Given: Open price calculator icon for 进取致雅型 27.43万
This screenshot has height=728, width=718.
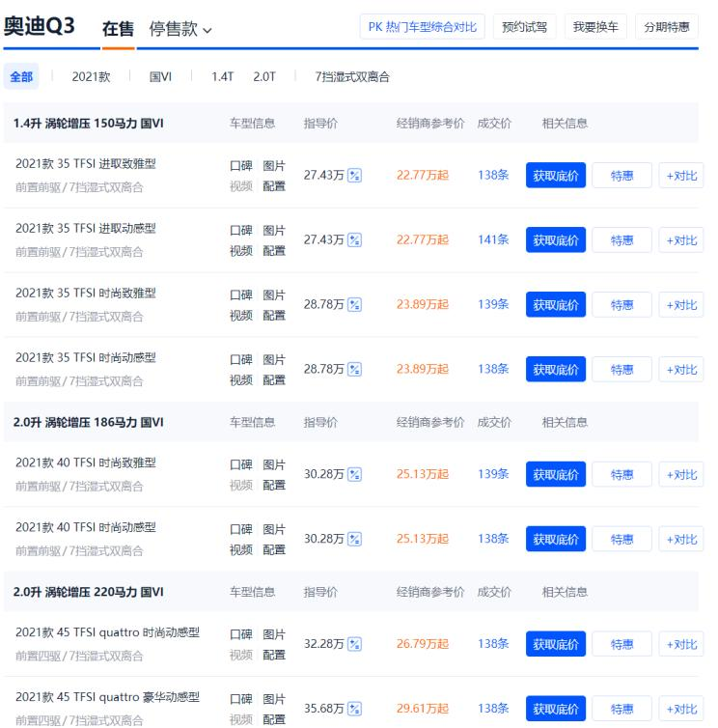Looking at the screenshot, I should click(x=354, y=176).
